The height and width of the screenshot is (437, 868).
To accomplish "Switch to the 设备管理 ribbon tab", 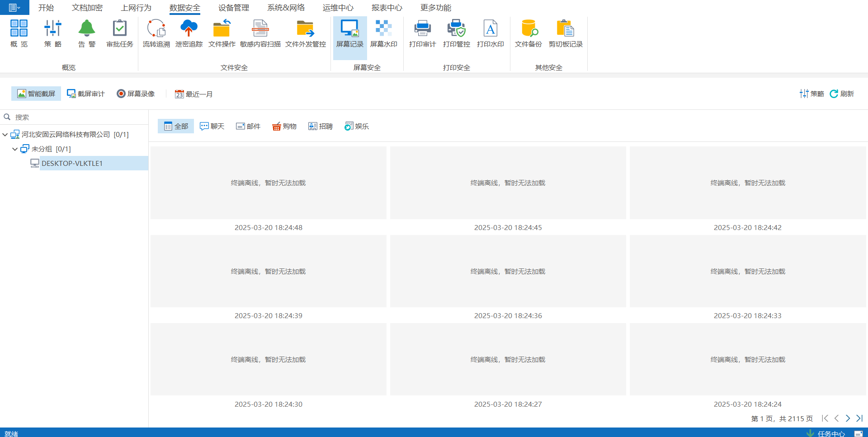I will [233, 8].
